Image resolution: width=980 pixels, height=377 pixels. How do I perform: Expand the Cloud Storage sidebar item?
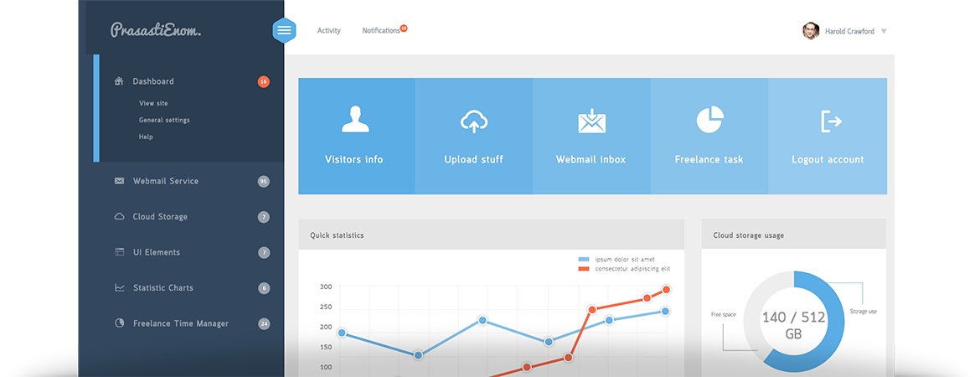160,217
